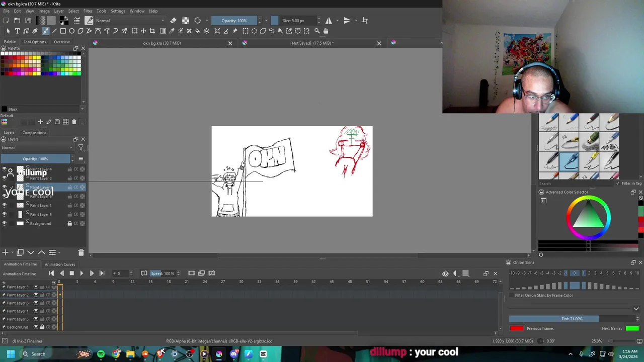Expand the palette Black color dropdown
Image resolution: width=644 pixels, height=362 pixels.
[x=82, y=109]
